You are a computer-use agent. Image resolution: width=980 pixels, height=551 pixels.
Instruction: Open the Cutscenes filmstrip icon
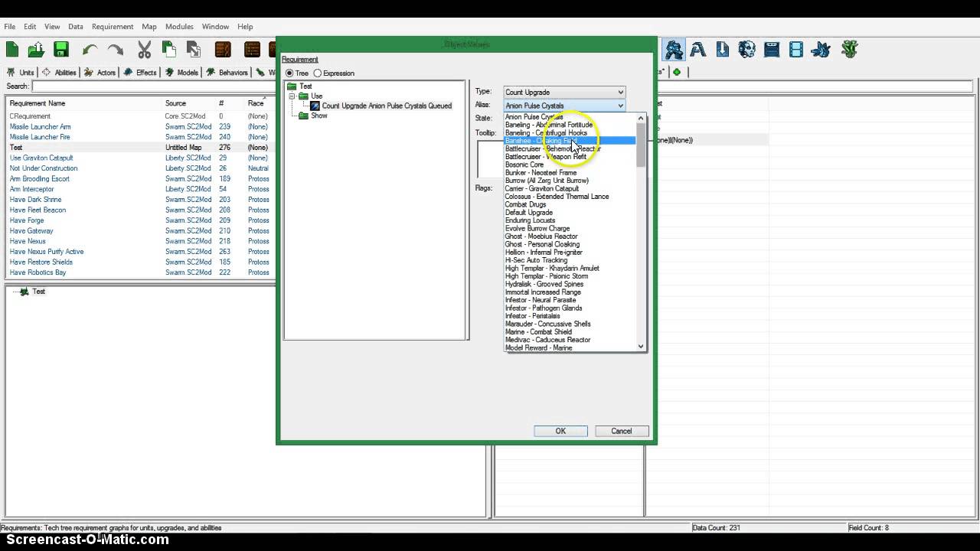click(x=795, y=50)
